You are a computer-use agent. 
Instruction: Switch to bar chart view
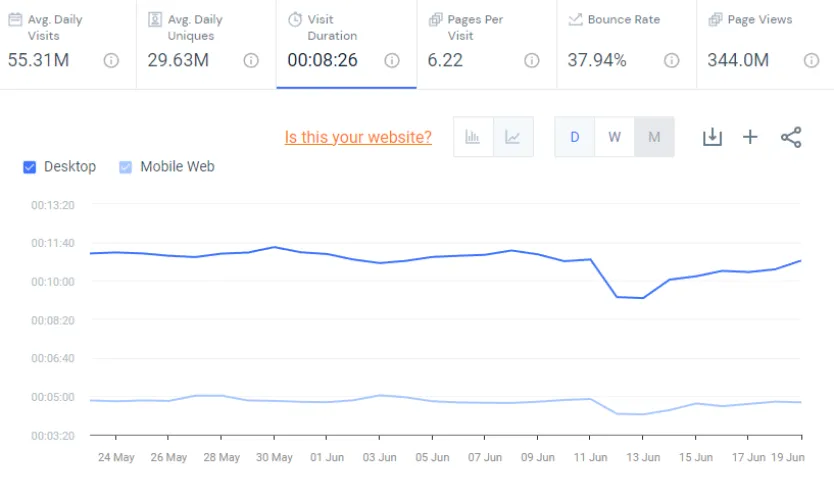pyautogui.click(x=473, y=137)
